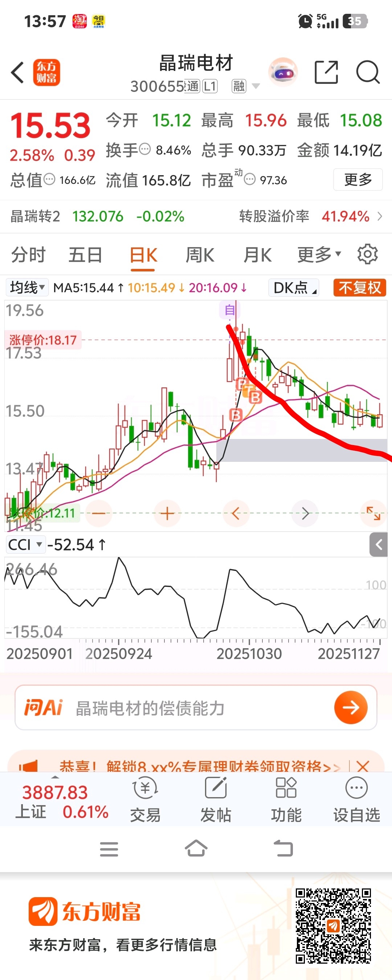Zoom out chart with minus button
The height and width of the screenshot is (980, 392).
98,513
